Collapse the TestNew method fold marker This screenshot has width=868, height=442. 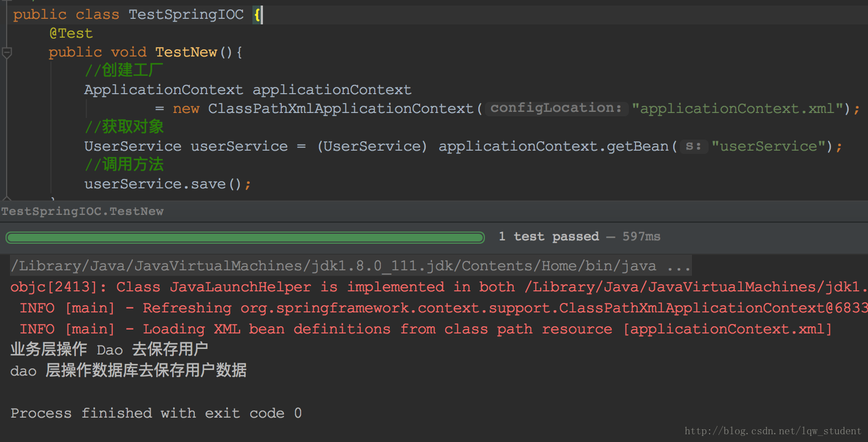[7, 53]
